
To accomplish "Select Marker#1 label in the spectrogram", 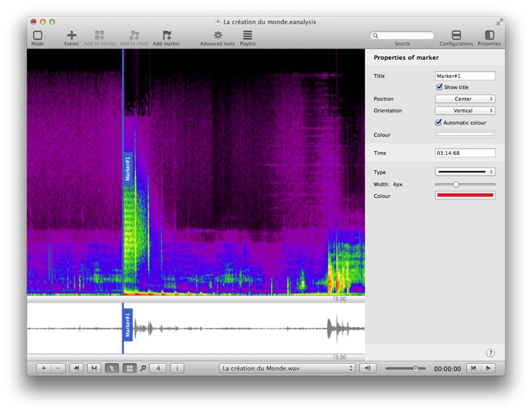I will pos(128,169).
